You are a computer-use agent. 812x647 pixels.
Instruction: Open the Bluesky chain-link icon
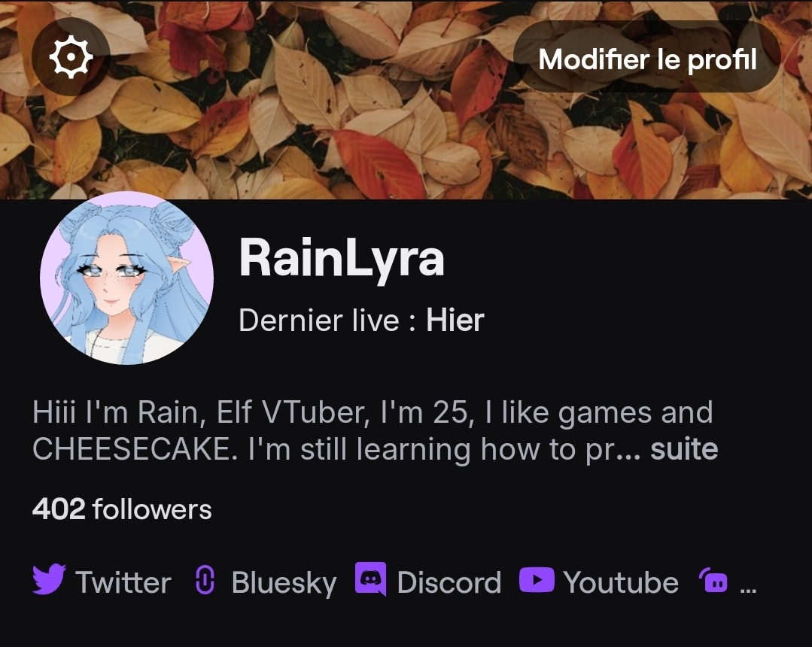(205, 580)
